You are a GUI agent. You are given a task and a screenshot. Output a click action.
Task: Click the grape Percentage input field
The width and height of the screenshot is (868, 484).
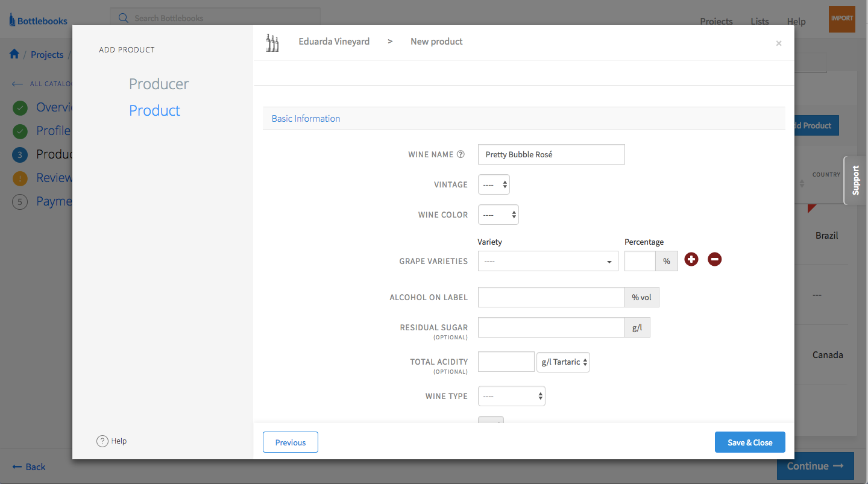point(640,261)
